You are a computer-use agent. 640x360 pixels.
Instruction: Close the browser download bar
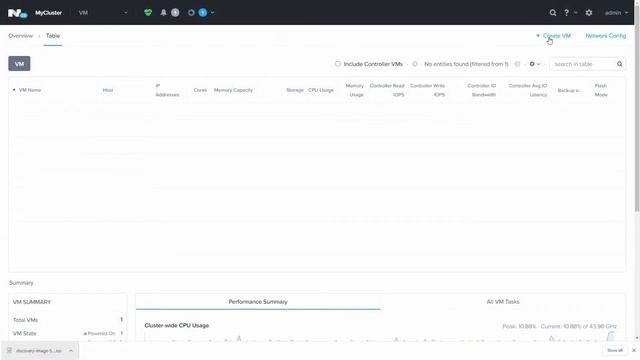(633, 350)
